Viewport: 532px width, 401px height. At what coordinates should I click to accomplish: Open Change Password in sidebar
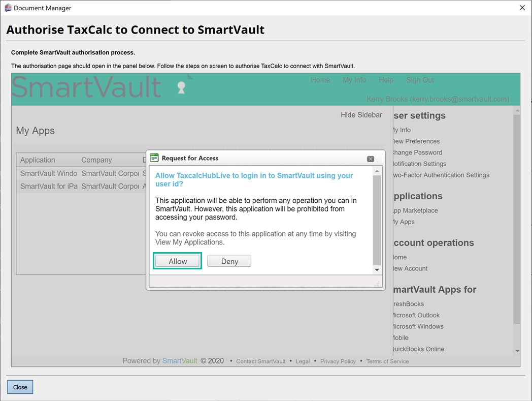click(418, 152)
